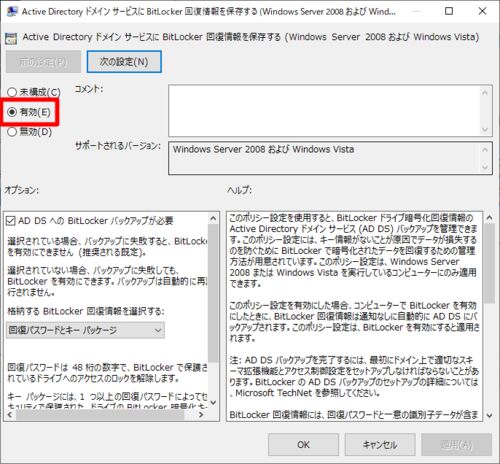Image resolution: width=500 pixels, height=464 pixels.
Task: Click inside the コメント text box
Action: click(x=324, y=111)
